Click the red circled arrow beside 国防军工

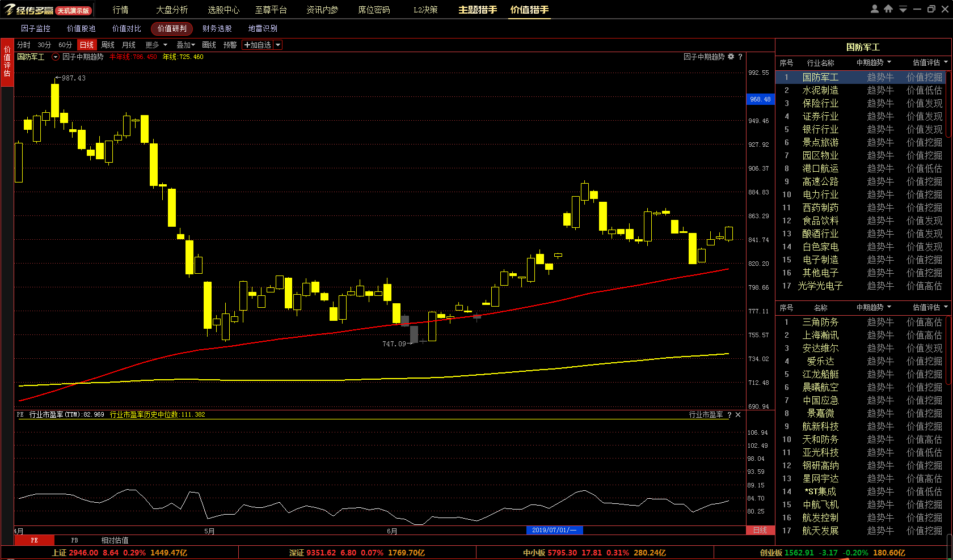56,57
